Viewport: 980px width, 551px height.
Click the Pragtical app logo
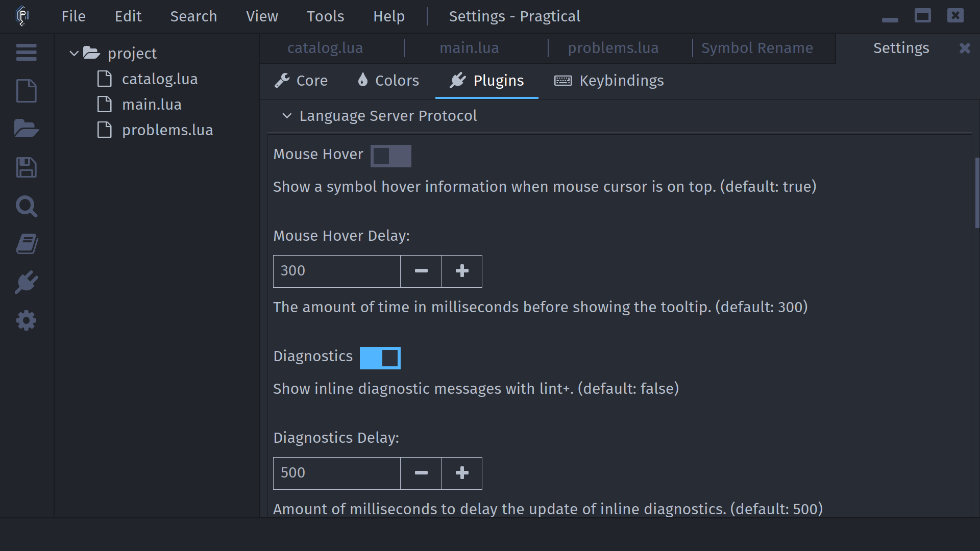click(22, 16)
